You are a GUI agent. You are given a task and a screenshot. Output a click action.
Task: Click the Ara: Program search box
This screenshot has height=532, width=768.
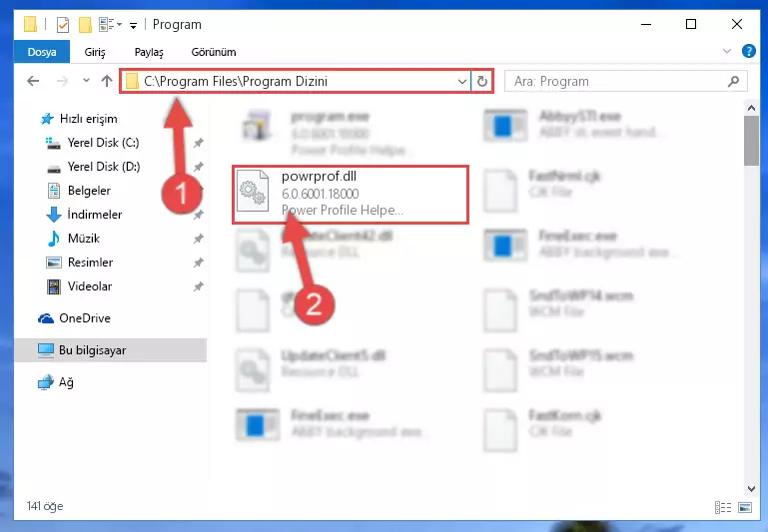pos(626,81)
